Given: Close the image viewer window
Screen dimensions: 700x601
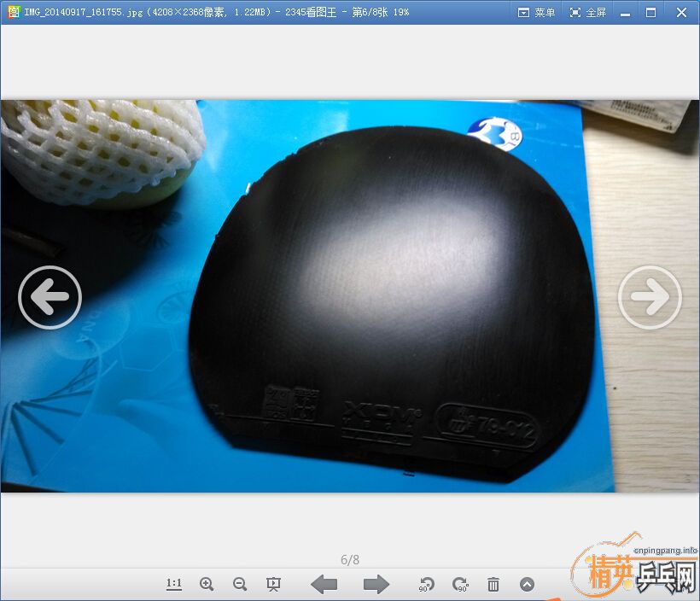Looking at the screenshot, I should click(x=681, y=12).
